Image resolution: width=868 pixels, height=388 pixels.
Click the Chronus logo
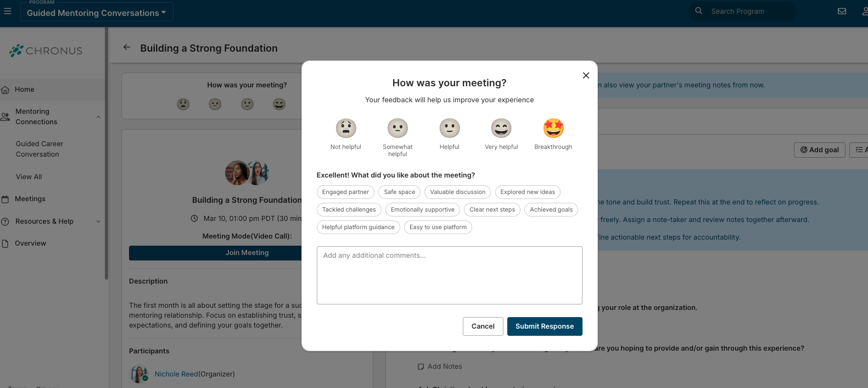coord(46,51)
